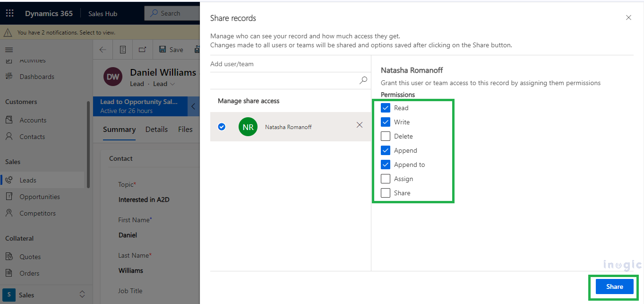Click the hamburger menu to collapse navigation

tap(9, 50)
